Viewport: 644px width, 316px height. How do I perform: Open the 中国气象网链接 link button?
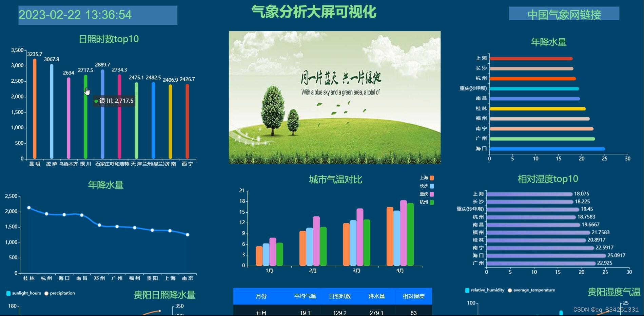pos(564,14)
